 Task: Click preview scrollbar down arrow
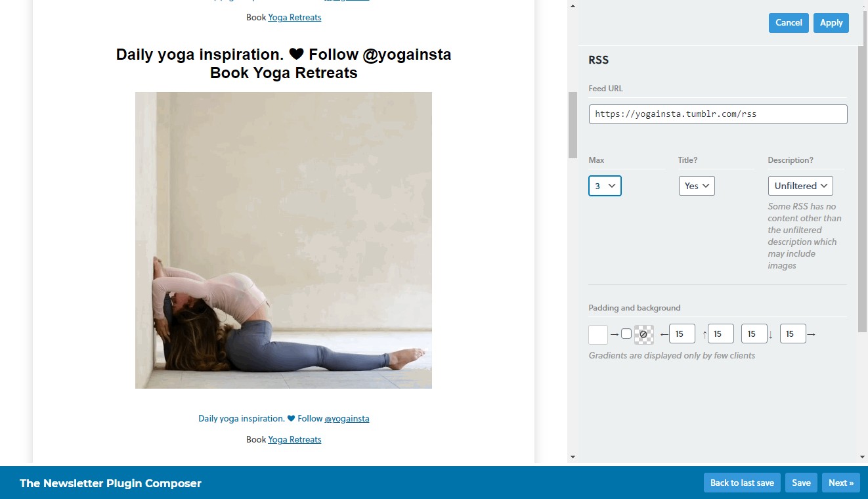[572, 456]
